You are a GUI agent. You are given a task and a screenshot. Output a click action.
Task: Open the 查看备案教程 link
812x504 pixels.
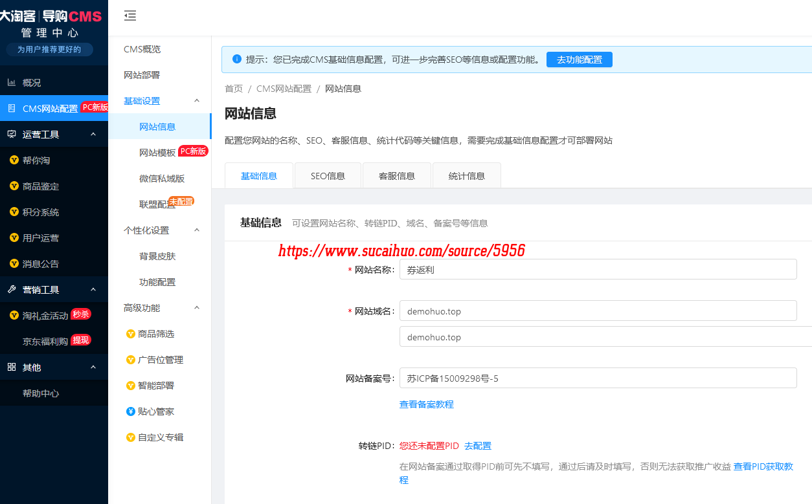coord(426,404)
